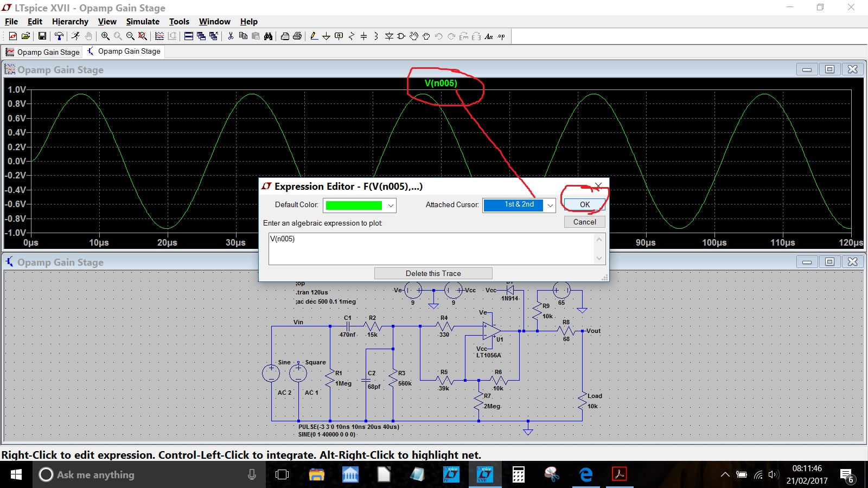This screenshot has width=868, height=488.
Task: Click the Zoom Out magnifier icon
Action: click(130, 36)
